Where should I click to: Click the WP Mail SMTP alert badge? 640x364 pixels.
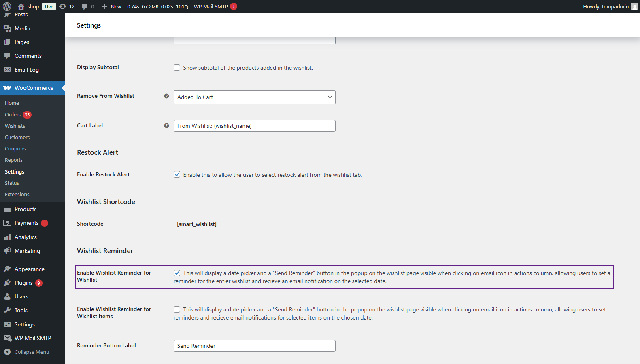(x=234, y=6)
